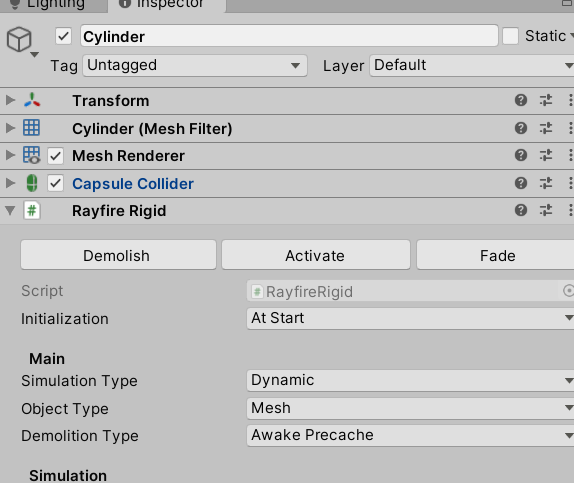Open Capsule Collider preset settings icon
Image resolution: width=574 pixels, height=483 pixels.
[x=545, y=183]
